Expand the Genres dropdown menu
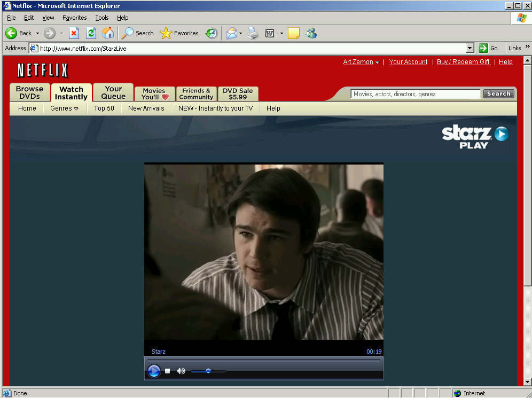Image resolution: width=532 pixels, height=398 pixels. point(64,108)
